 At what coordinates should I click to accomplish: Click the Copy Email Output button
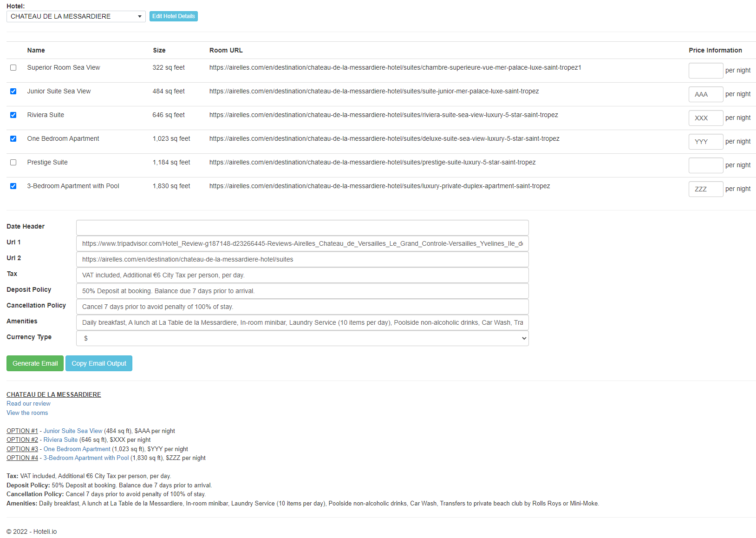[x=99, y=363]
